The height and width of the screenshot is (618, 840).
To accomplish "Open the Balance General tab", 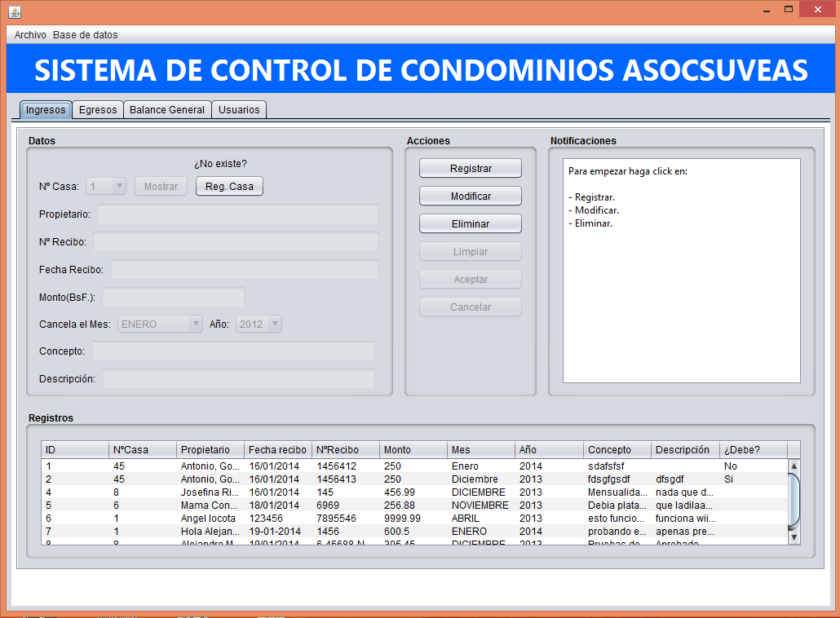I will coord(167,110).
